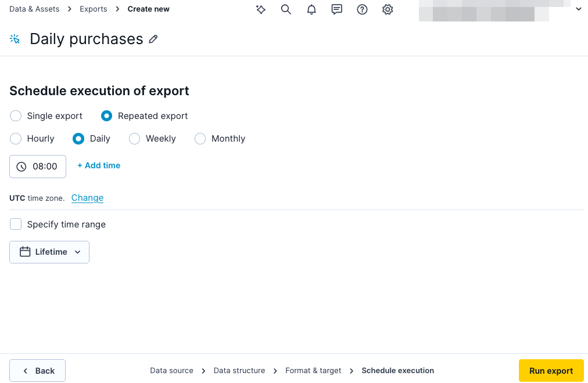The height and width of the screenshot is (383, 588).
Task: Select the Schedule execution step
Action: coord(398,371)
